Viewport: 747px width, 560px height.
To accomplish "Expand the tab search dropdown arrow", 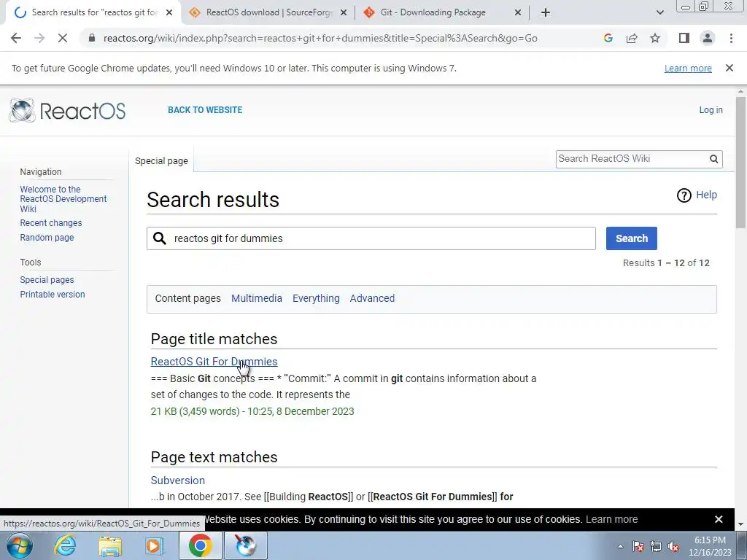I will [x=659, y=13].
